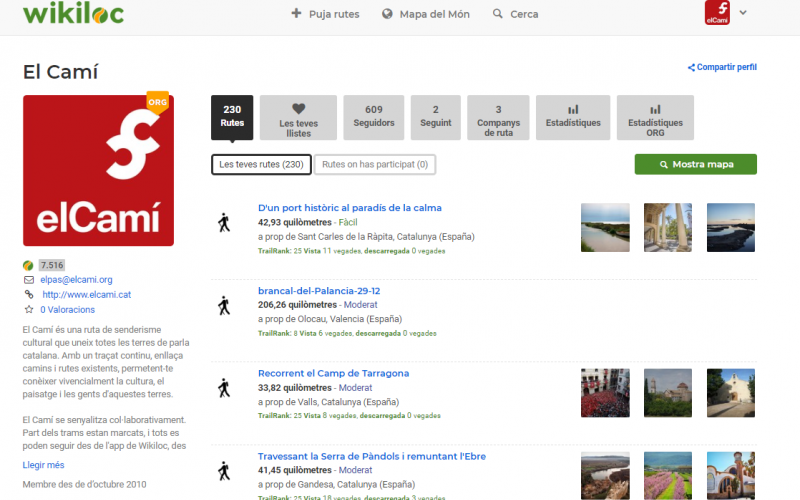Open Les teves llistes tab
The width and height of the screenshot is (800, 500).
[x=298, y=117]
